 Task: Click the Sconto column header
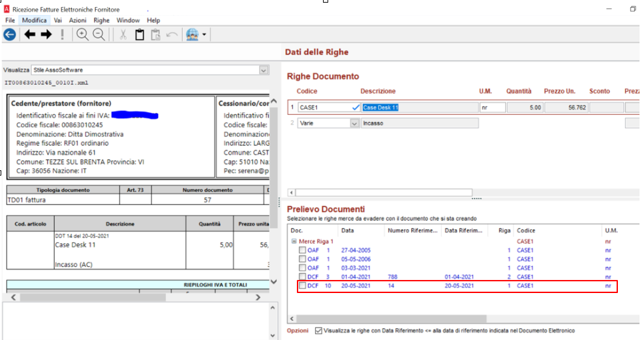599,91
